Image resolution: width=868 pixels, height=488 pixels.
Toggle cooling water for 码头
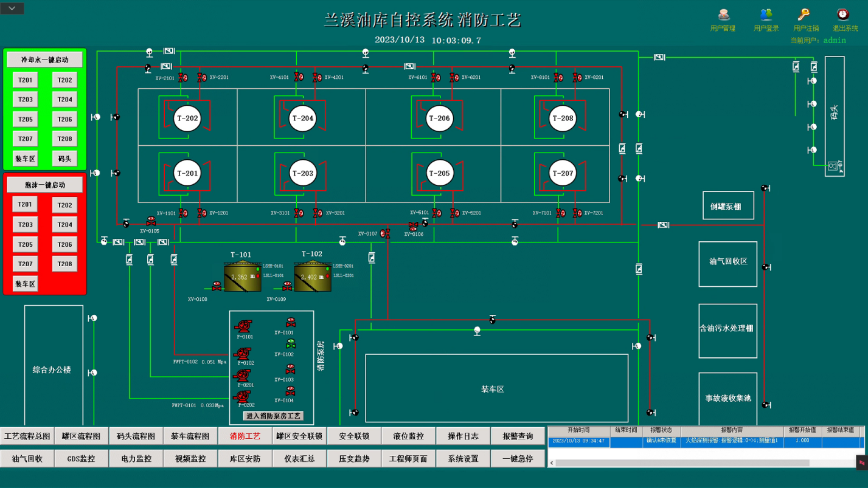(x=64, y=159)
